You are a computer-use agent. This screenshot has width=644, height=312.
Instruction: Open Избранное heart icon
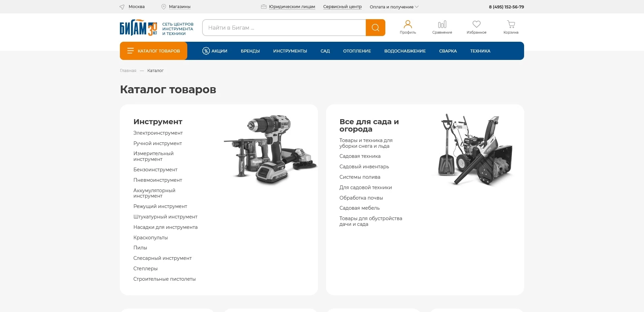[x=476, y=25]
